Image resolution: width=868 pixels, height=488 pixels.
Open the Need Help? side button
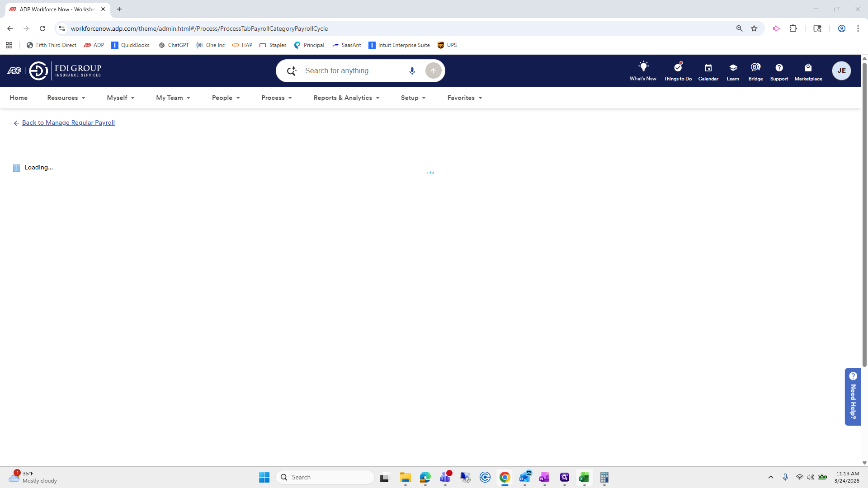click(853, 396)
